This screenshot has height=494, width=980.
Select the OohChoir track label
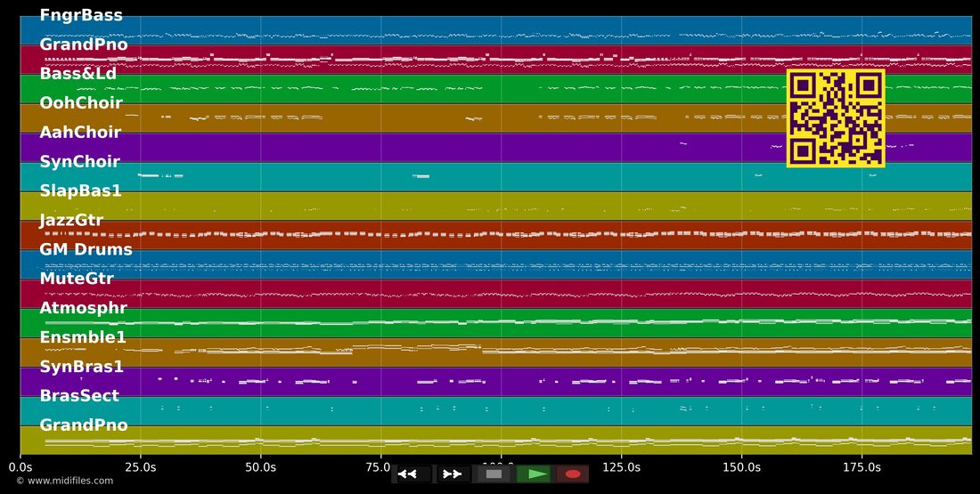[x=81, y=103]
